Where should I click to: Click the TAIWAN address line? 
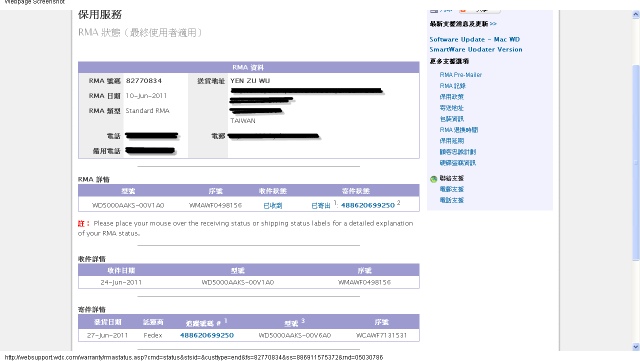coord(243,121)
